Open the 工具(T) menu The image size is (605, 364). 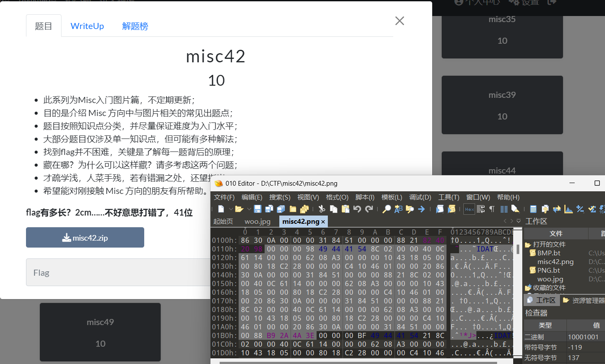(449, 197)
